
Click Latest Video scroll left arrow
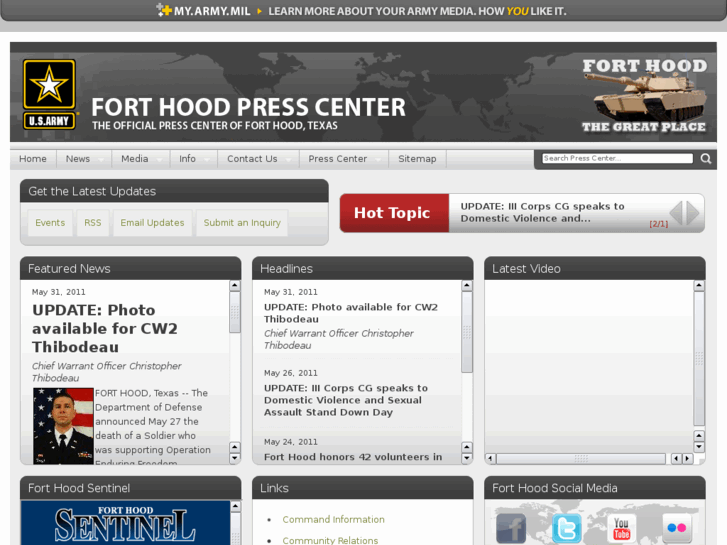pyautogui.click(x=491, y=459)
